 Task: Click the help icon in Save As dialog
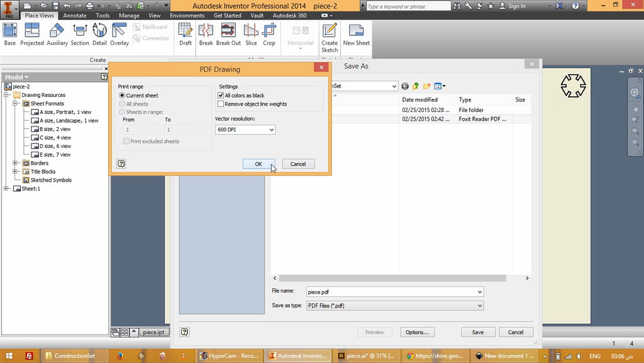(184, 332)
